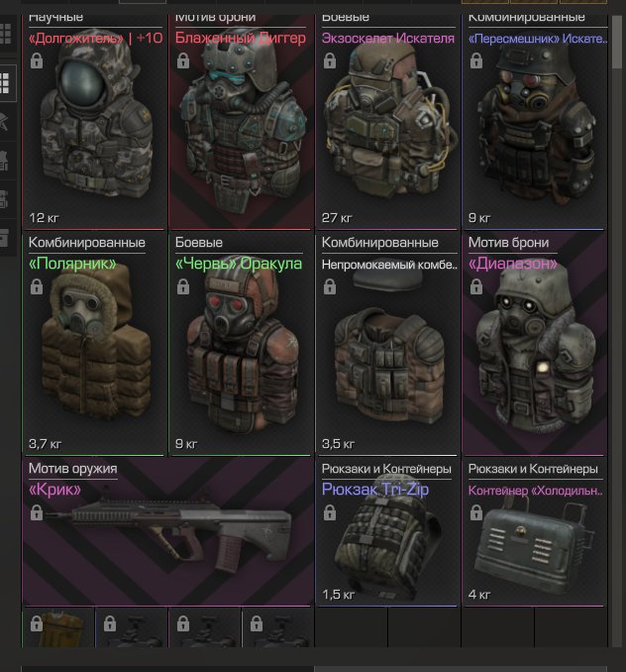626x672 pixels.
Task: Open the «Пересмешник» Искате.. armor card
Action: [x=535, y=120]
